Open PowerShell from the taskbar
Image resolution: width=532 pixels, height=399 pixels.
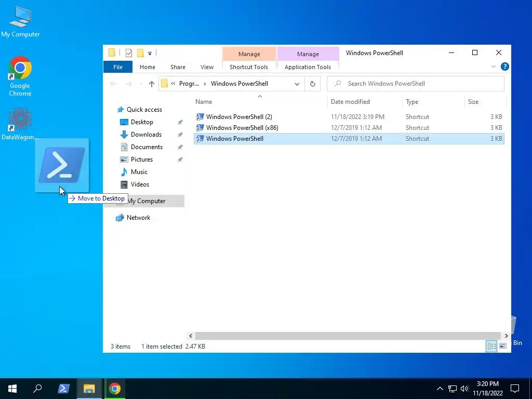[64, 389]
